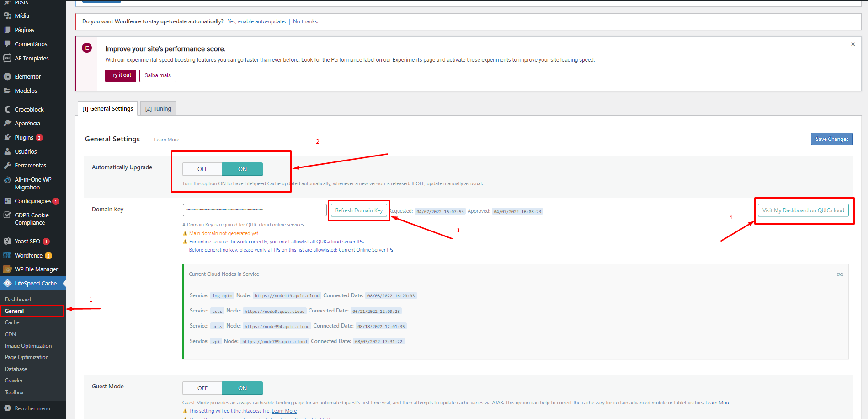Open Page Optimization submenu item
The image size is (868, 419).
(x=27, y=357)
